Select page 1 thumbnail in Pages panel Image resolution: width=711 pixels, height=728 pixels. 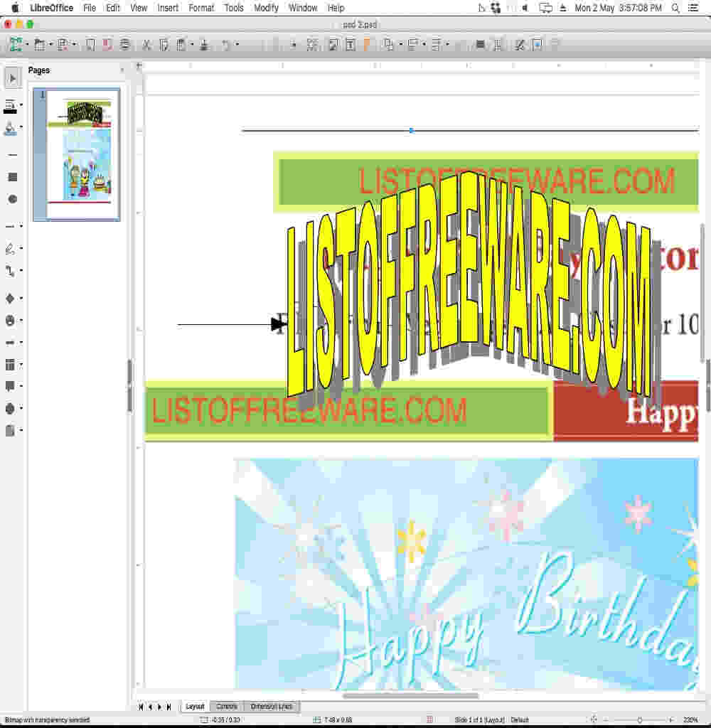pyautogui.click(x=77, y=154)
